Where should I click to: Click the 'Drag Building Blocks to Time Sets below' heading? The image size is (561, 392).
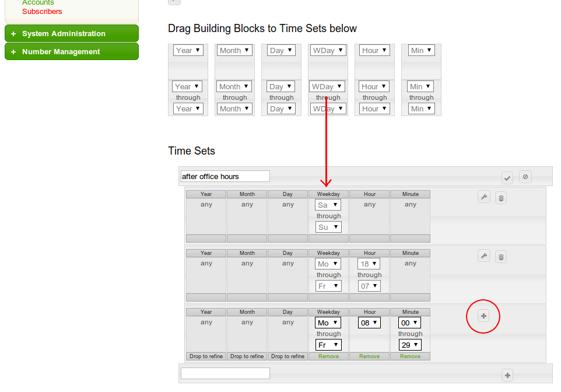pos(262,28)
